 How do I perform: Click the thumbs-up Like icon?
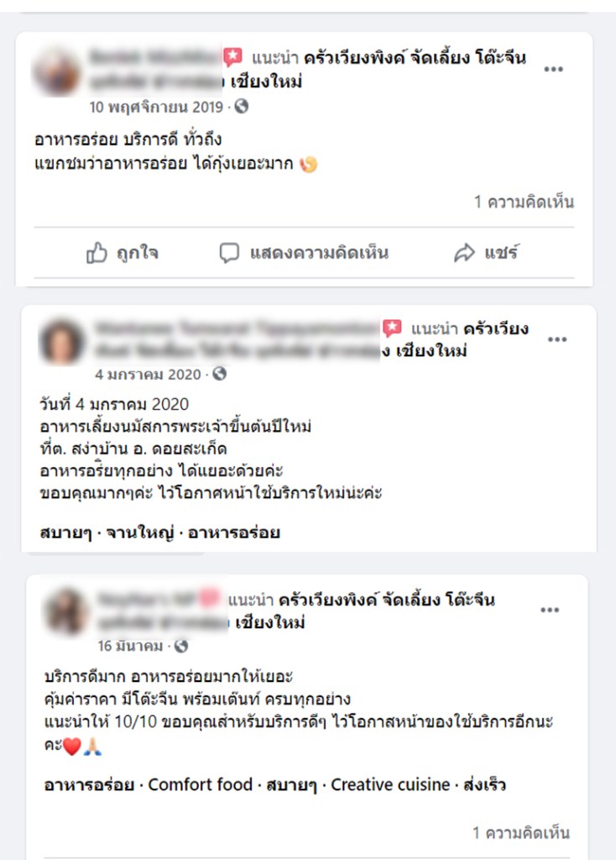(x=97, y=253)
